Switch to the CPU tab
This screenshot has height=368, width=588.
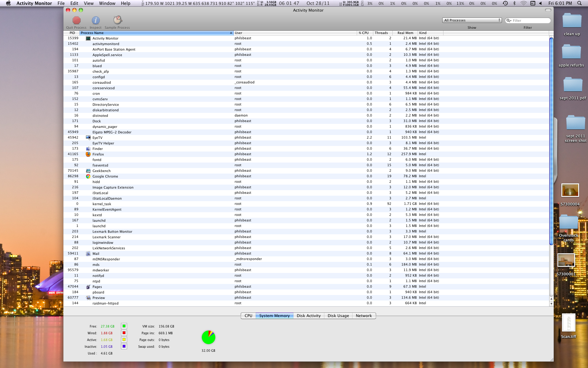pos(248,316)
